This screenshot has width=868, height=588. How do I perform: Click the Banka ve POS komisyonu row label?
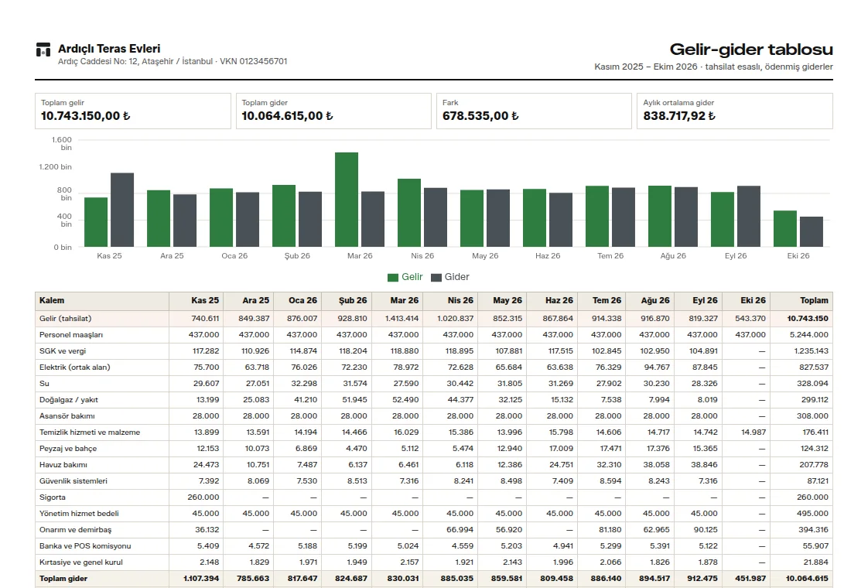click(85, 546)
